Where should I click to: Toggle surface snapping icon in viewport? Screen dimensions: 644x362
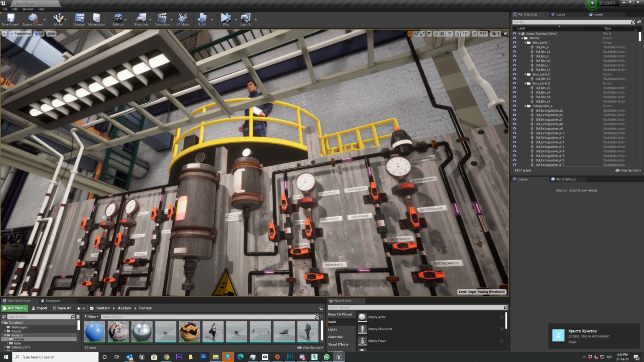pyautogui.click(x=436, y=34)
